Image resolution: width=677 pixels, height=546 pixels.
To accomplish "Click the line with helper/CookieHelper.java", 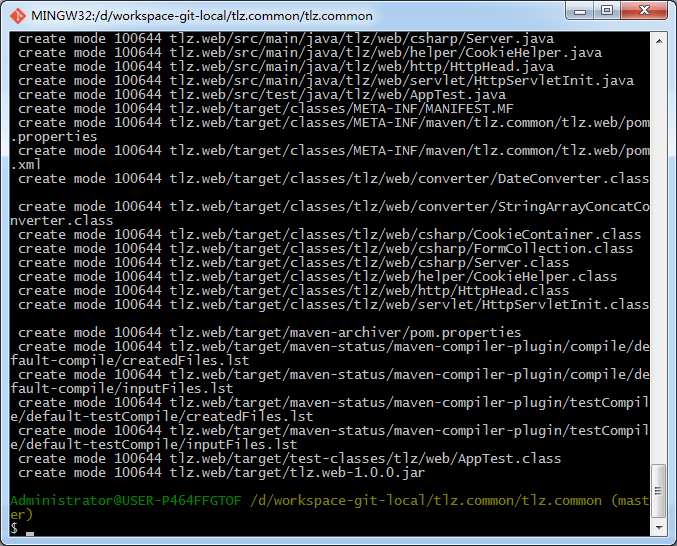I will (310, 53).
